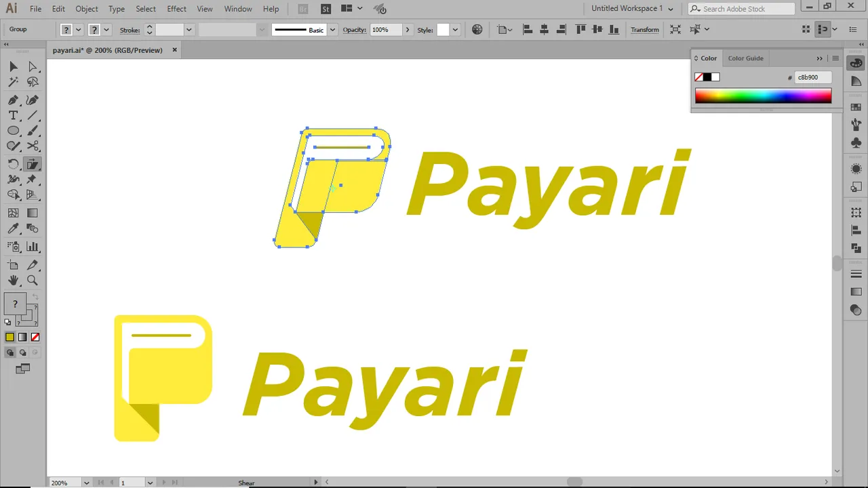Open the File menu
The height and width of the screenshot is (488, 868).
pos(35,9)
